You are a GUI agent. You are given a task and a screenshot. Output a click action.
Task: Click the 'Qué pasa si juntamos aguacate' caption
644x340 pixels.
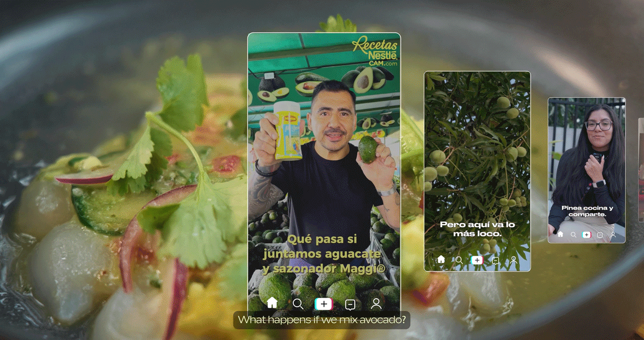[324, 254]
